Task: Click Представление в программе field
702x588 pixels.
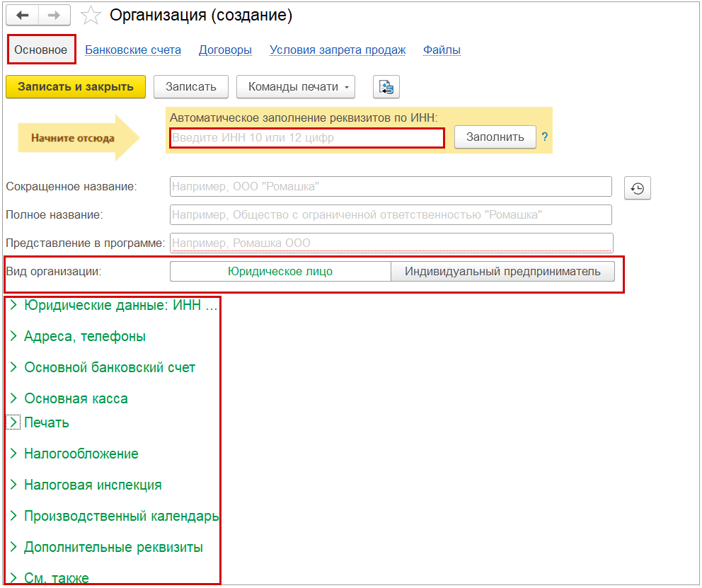Action: (x=391, y=243)
